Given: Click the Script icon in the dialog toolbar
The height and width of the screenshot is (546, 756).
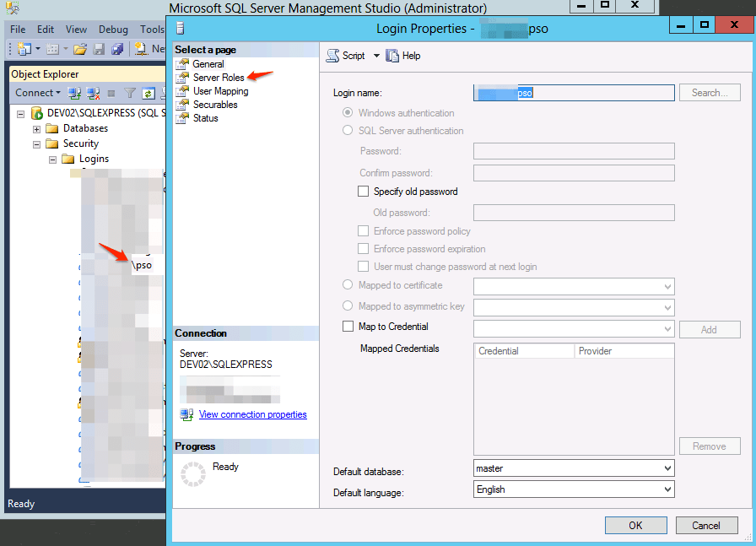Looking at the screenshot, I should [334, 56].
